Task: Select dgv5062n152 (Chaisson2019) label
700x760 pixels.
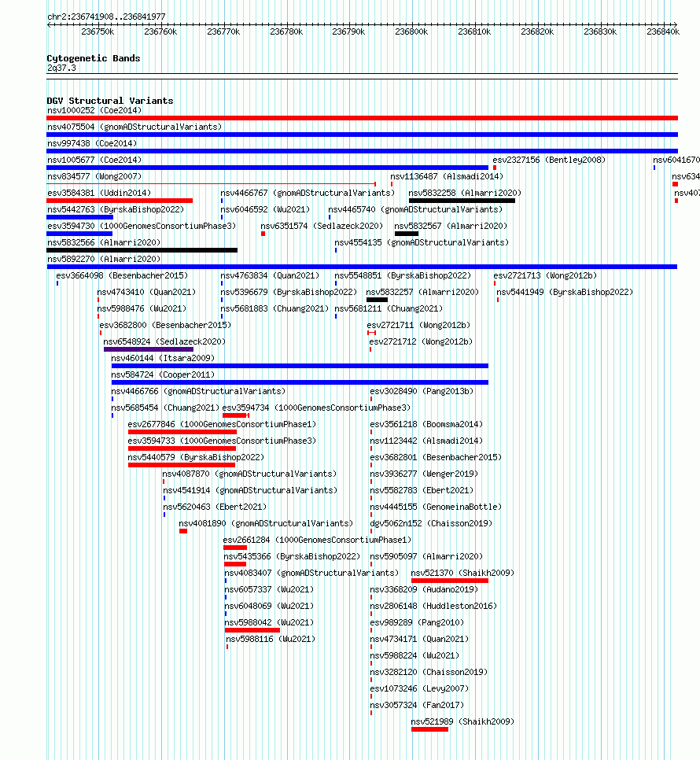Action: (x=431, y=522)
